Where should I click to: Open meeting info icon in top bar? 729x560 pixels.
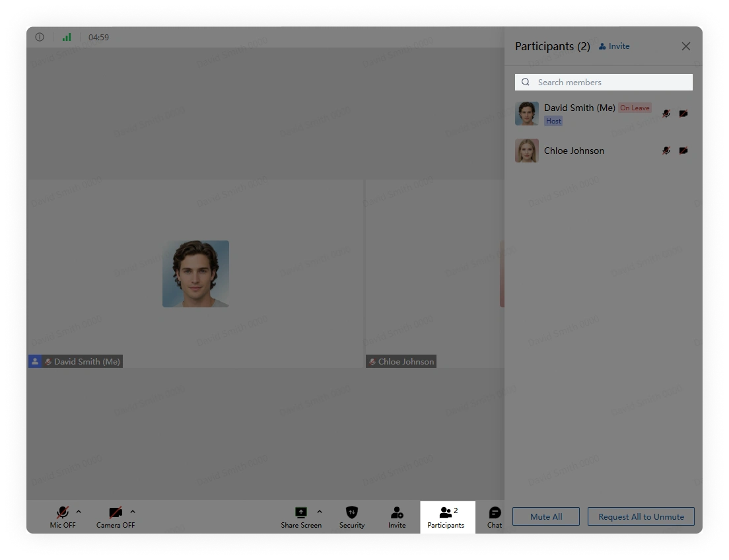click(x=40, y=37)
